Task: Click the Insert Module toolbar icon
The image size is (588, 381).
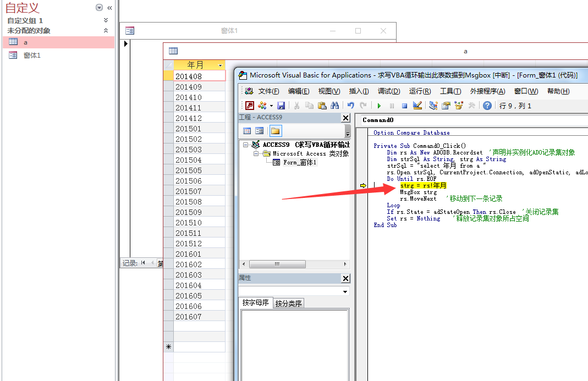Action: [x=262, y=106]
